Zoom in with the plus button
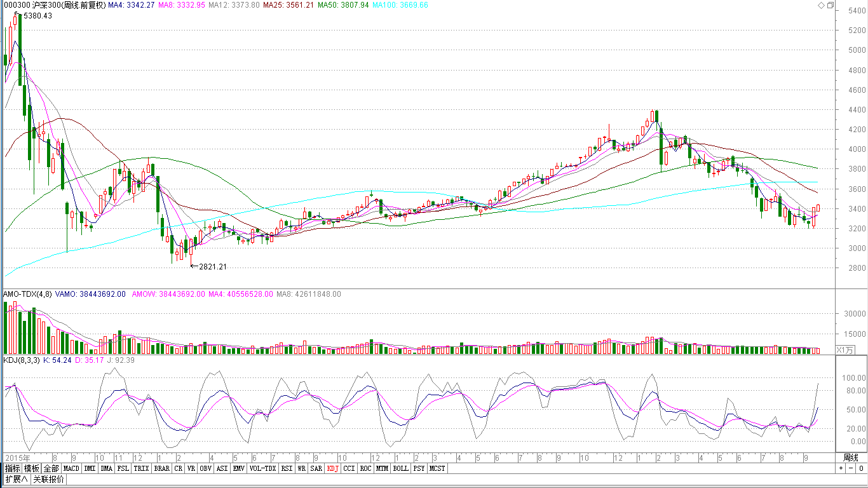 [x=841, y=468]
